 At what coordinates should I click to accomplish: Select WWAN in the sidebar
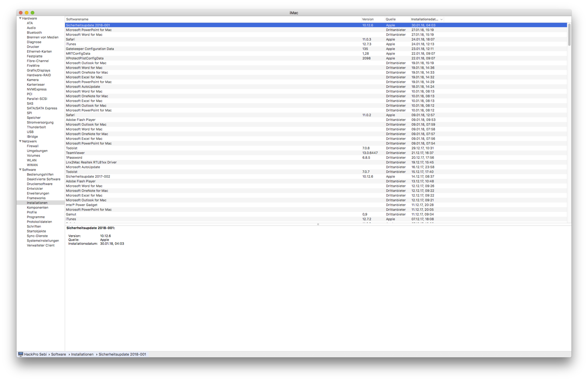(32, 165)
